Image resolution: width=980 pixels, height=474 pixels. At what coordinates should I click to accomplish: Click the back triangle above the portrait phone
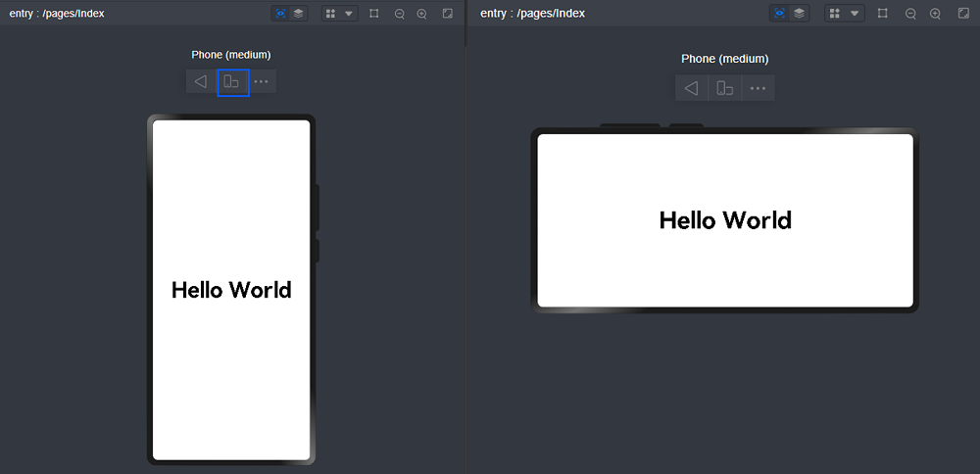coord(201,82)
